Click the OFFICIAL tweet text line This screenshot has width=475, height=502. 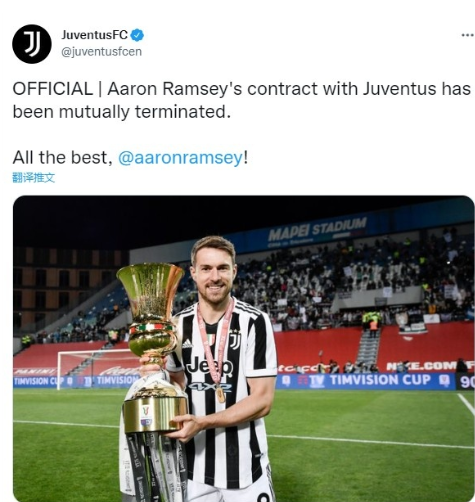241,89
